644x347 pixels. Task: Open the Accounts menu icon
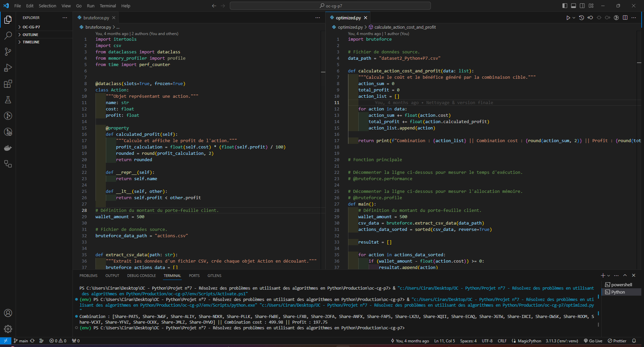[x=8, y=313]
